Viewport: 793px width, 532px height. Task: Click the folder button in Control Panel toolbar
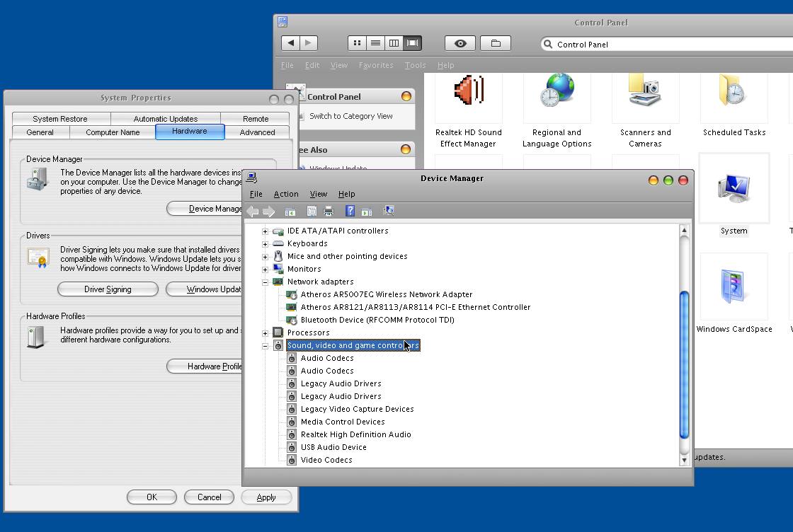(x=496, y=43)
